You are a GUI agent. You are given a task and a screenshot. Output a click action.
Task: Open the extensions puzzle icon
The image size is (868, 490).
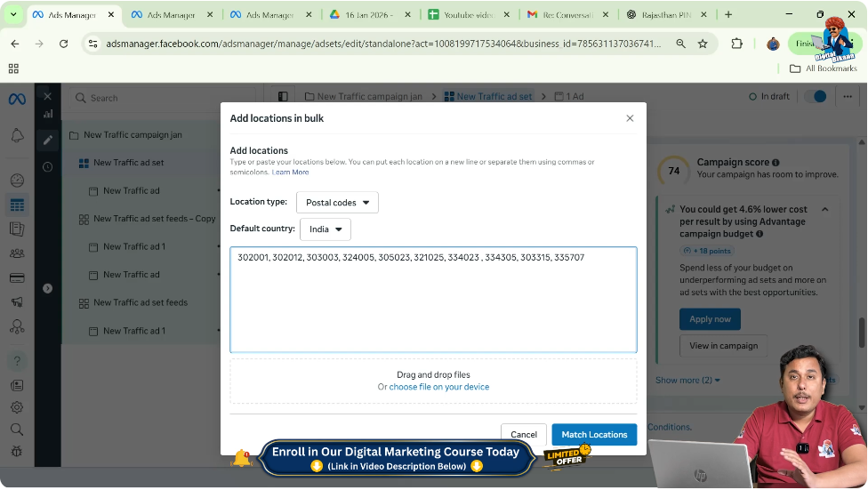tap(736, 44)
